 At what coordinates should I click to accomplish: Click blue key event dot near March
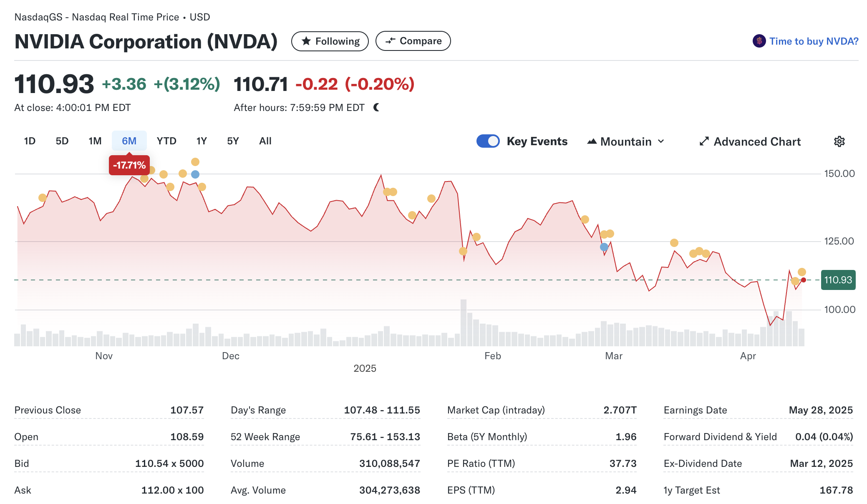coord(604,247)
